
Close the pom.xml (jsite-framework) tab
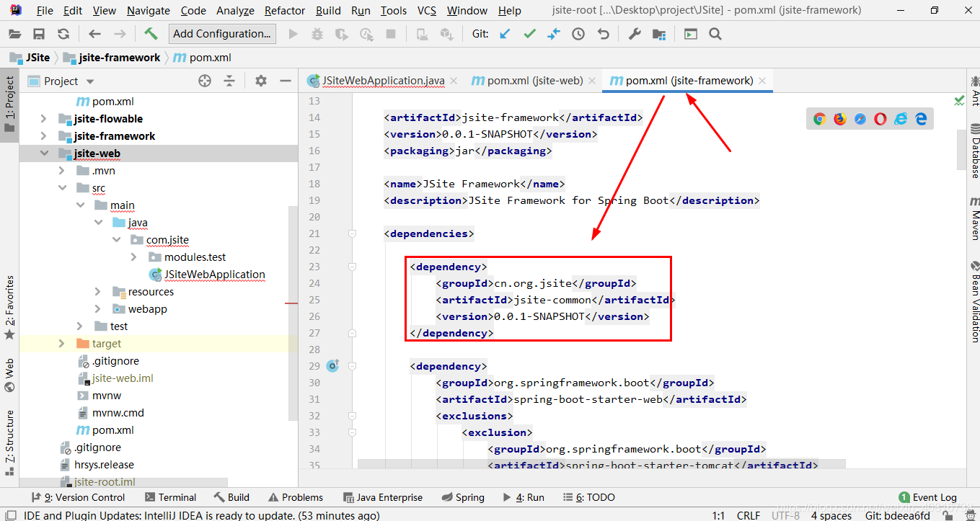point(763,81)
